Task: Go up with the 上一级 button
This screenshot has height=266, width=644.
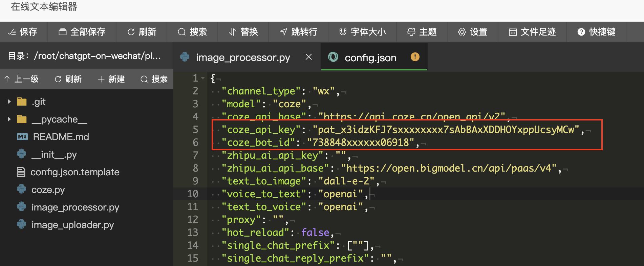Action: point(22,79)
